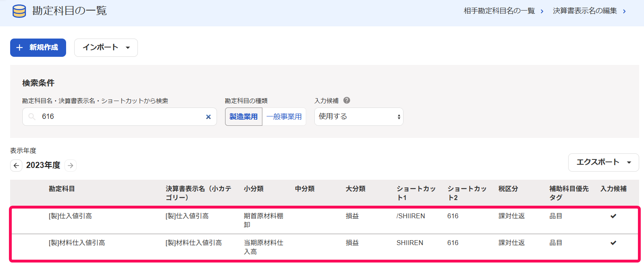The height and width of the screenshot is (269, 644).
Task: Click the 補助科目優先タグ column header
Action: [569, 193]
